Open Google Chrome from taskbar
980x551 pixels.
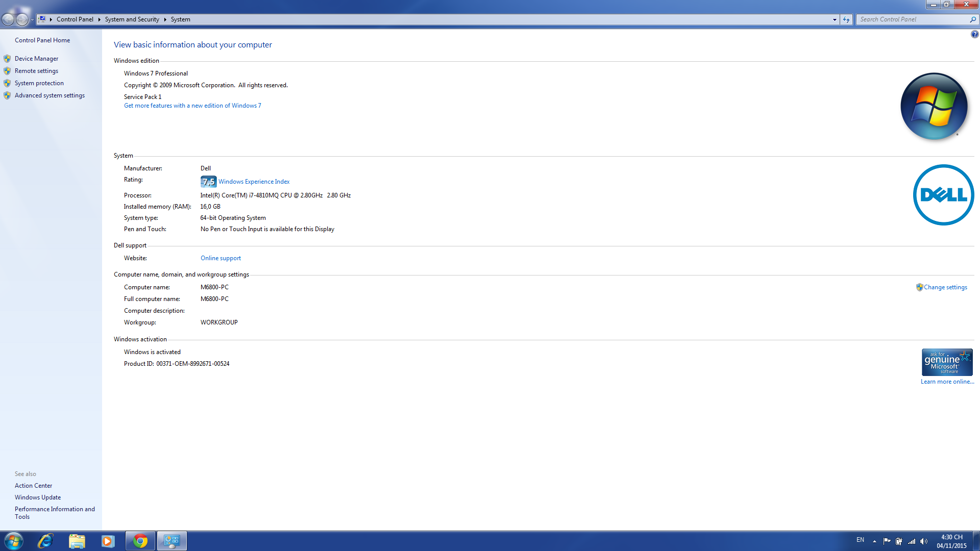pos(140,541)
